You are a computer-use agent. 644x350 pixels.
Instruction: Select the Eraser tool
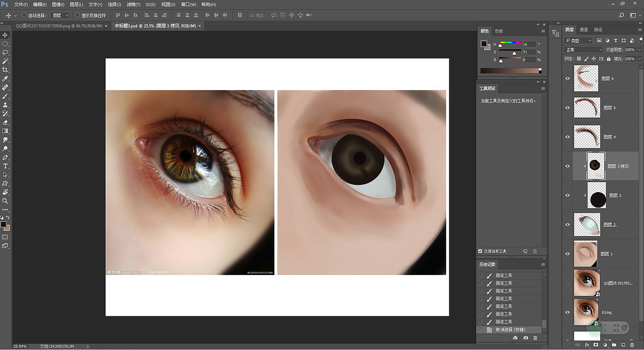pyautogui.click(x=6, y=122)
